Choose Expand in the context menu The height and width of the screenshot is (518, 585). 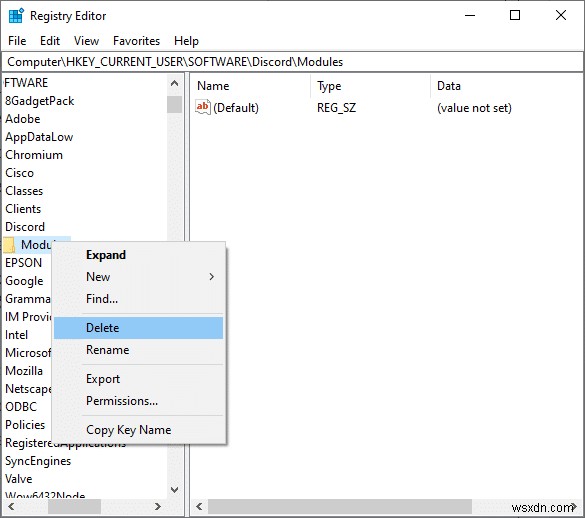tap(138, 255)
